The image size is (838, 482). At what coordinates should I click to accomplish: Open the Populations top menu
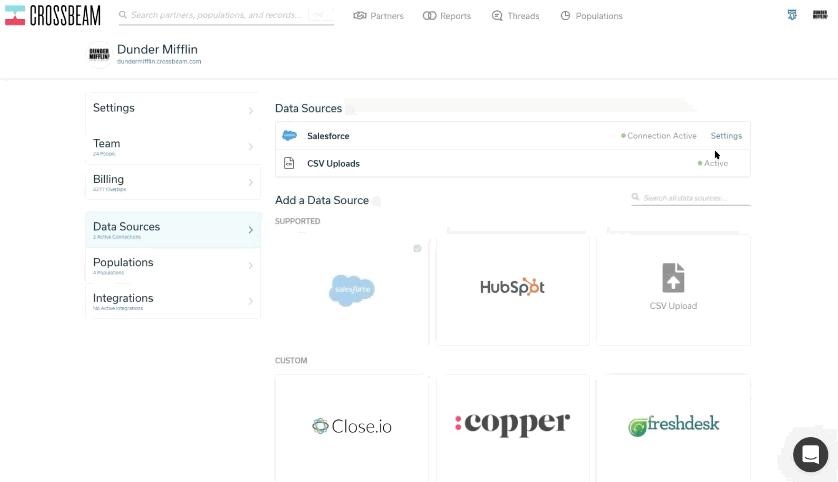pos(591,16)
